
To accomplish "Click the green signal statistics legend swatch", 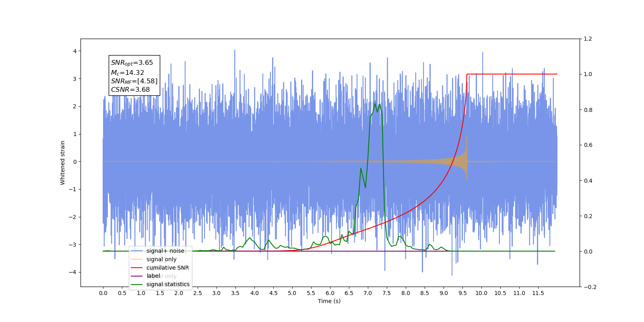I will 137,285.
